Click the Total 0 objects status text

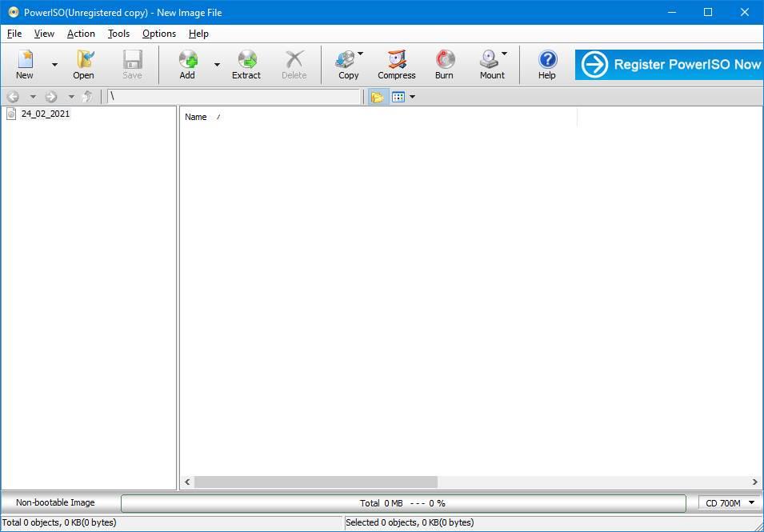coord(59,522)
